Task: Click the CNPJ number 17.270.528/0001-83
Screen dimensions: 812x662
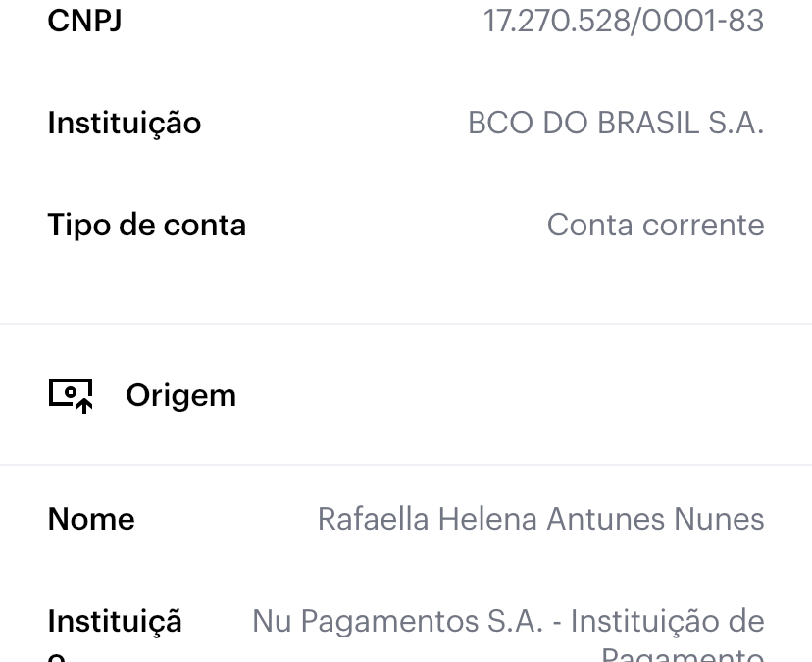Action: (624, 22)
